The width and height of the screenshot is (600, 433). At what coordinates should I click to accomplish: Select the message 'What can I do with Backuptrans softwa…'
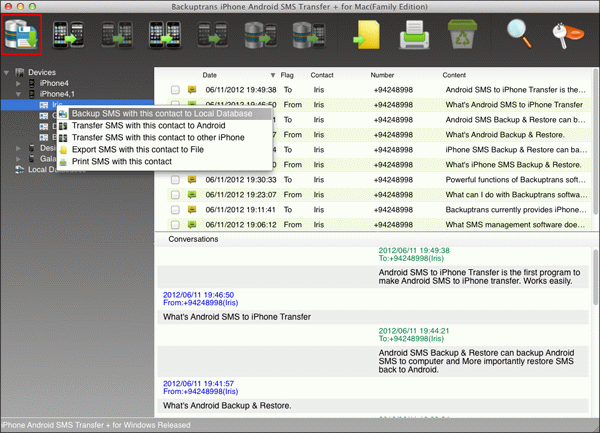tap(379, 195)
